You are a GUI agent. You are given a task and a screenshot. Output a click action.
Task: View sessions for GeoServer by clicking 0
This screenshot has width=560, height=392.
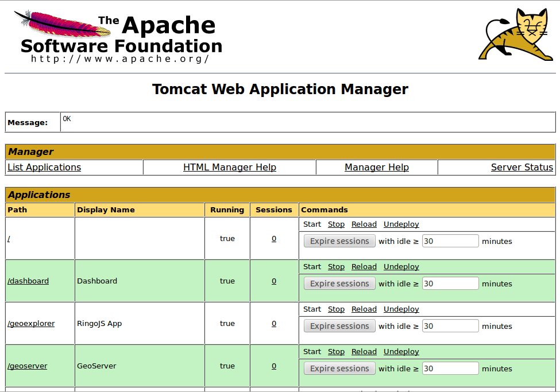coord(274,366)
